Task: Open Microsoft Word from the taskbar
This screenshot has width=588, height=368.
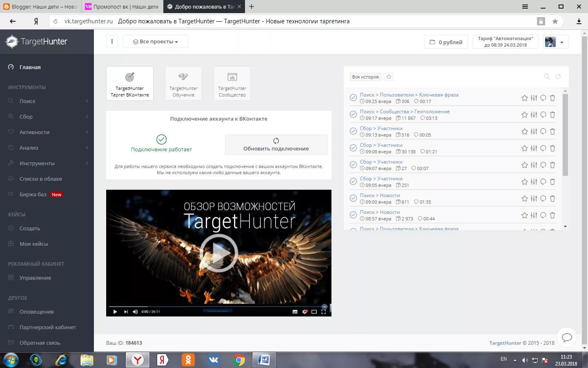Action: (265, 360)
